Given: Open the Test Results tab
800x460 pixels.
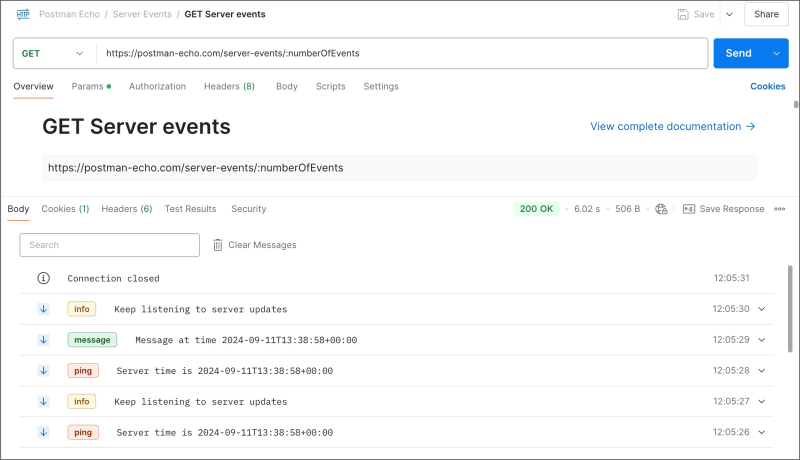Looking at the screenshot, I should click(190, 209).
